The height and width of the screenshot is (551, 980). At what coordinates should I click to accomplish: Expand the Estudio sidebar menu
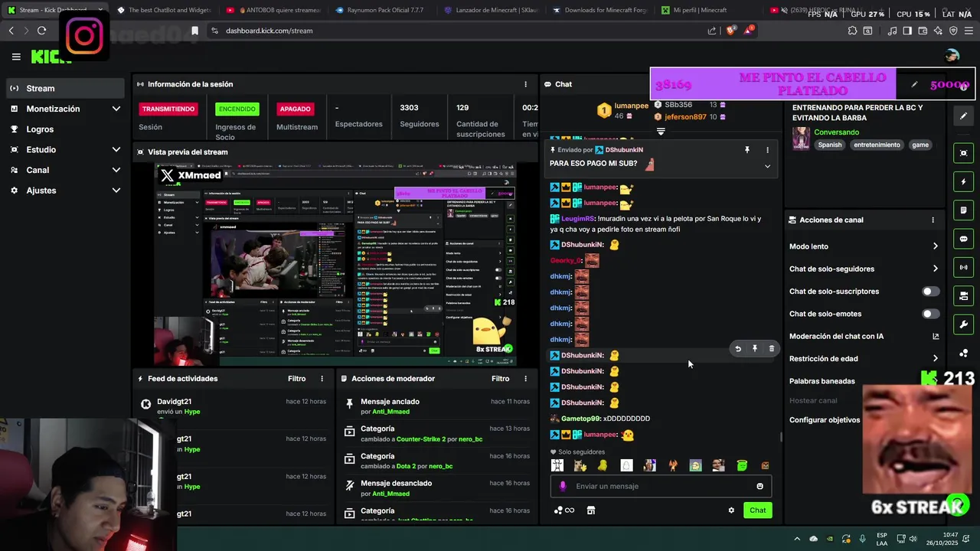[x=64, y=149]
